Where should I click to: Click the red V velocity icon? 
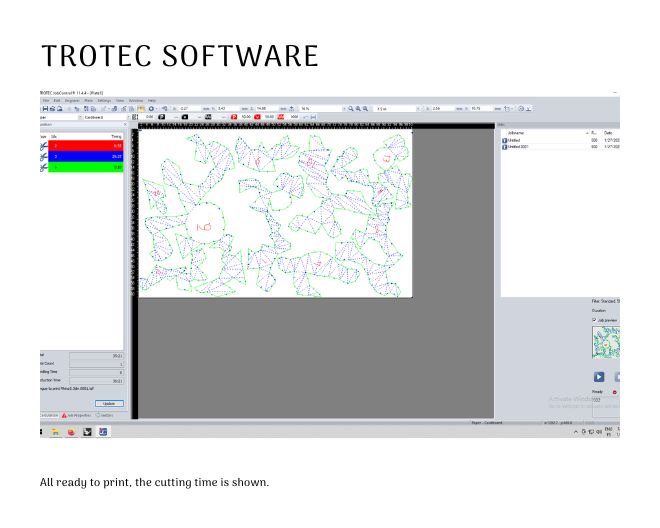coord(257,117)
